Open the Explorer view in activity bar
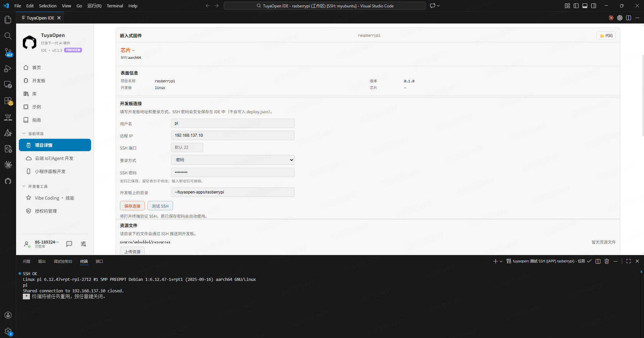Image resolution: width=644 pixels, height=338 pixels. (8, 20)
